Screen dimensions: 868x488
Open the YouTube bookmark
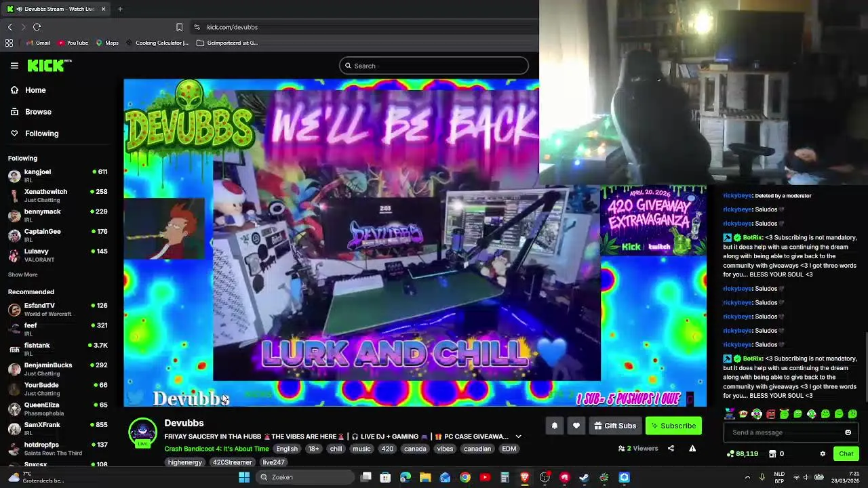(73, 43)
